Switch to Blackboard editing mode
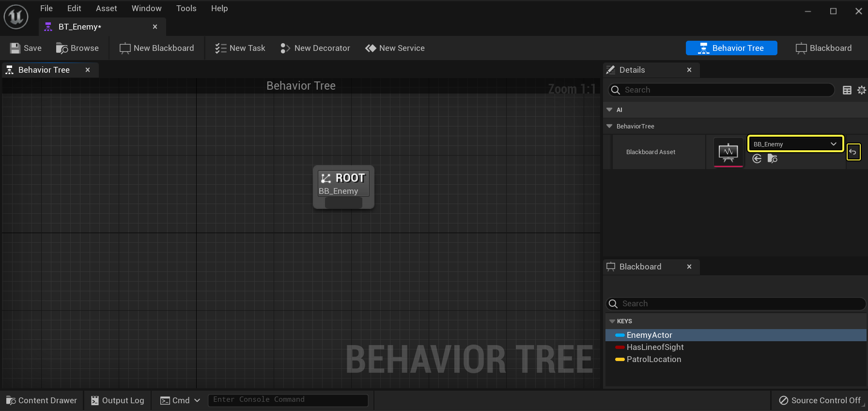The width and height of the screenshot is (868, 411). (x=823, y=48)
